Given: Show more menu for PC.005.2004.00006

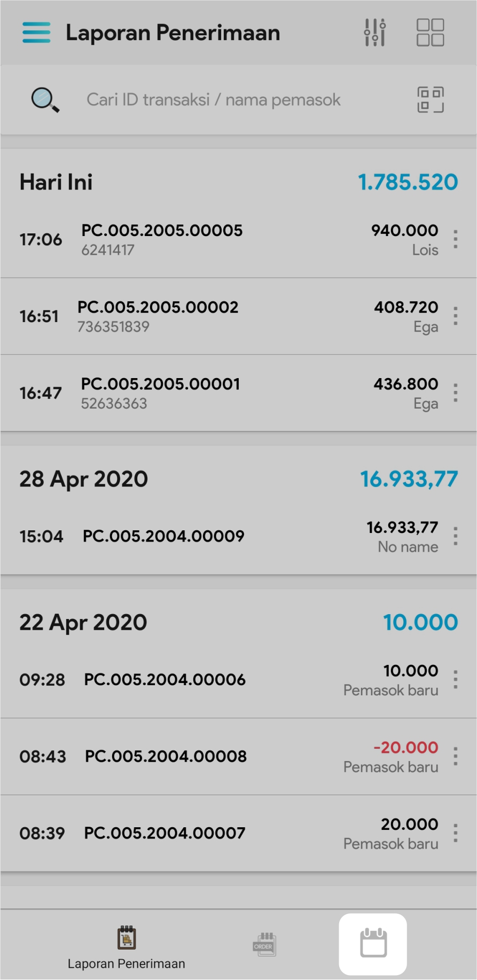Looking at the screenshot, I should (455, 679).
